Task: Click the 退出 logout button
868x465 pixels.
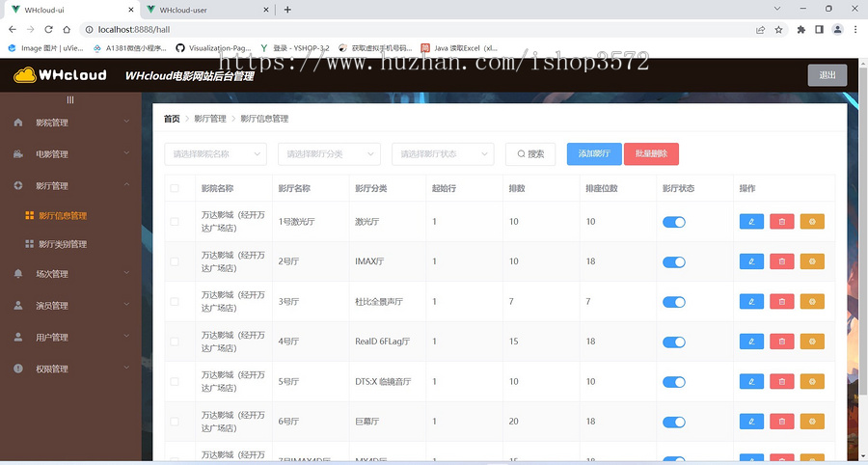Action: click(x=827, y=74)
